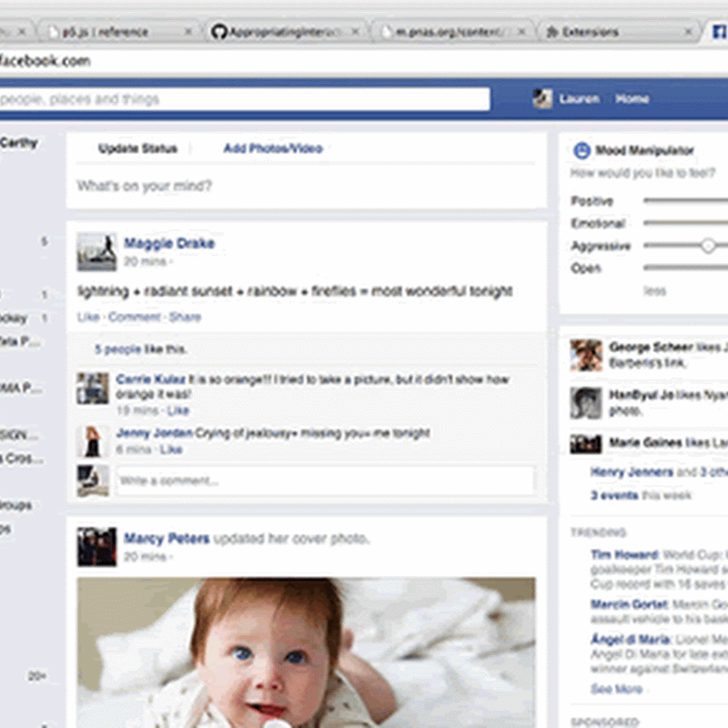Image resolution: width=728 pixels, height=728 pixels.
Task: Open Marcin Gortat trending topic
Action: pos(629,604)
